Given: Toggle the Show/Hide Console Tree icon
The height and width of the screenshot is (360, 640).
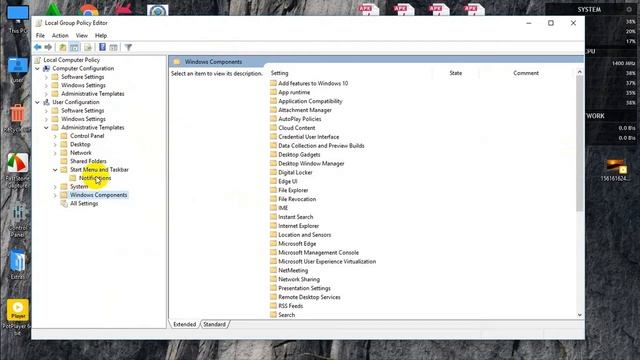Looking at the screenshot, I should point(74,47).
